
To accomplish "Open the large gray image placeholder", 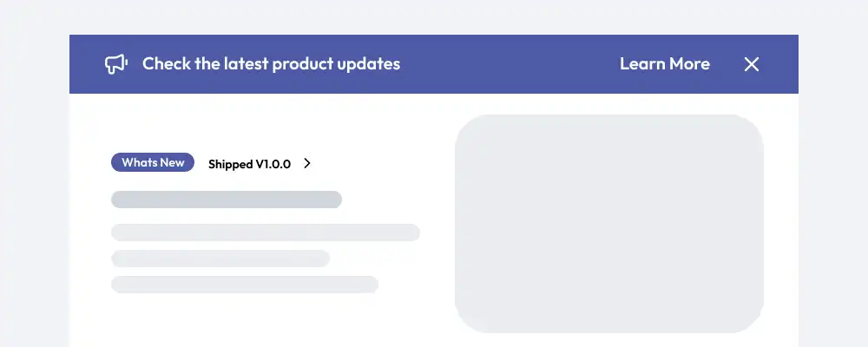I will click(608, 223).
